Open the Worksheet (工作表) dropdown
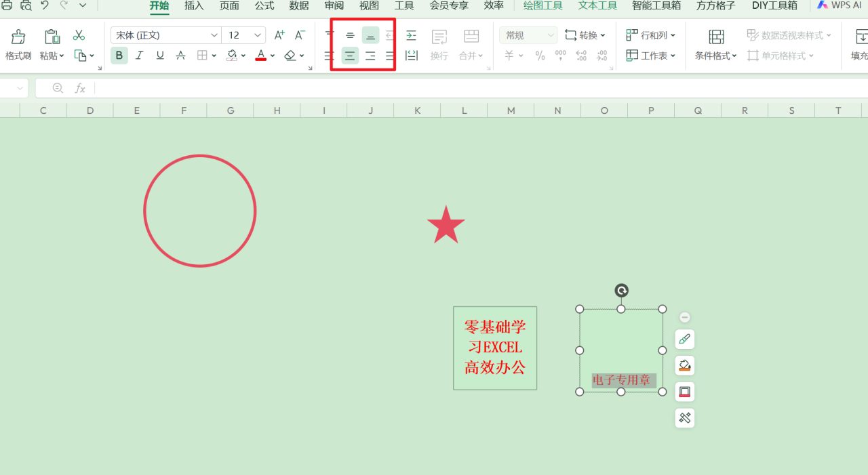 coord(650,56)
